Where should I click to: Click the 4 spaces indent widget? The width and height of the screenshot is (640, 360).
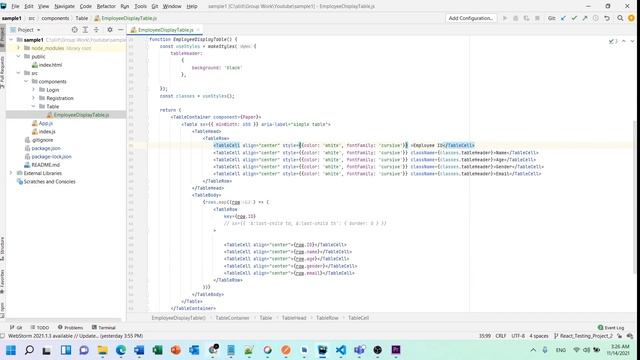point(539,336)
